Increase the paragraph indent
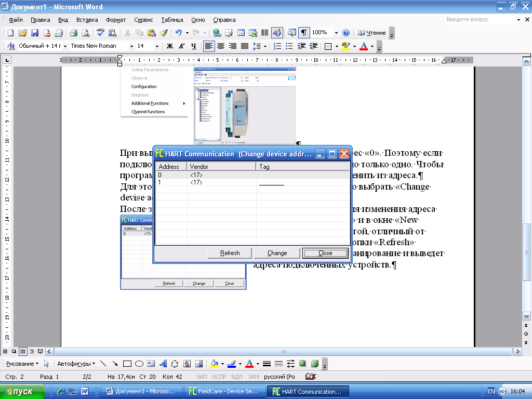The image size is (532, 399). click(313, 46)
